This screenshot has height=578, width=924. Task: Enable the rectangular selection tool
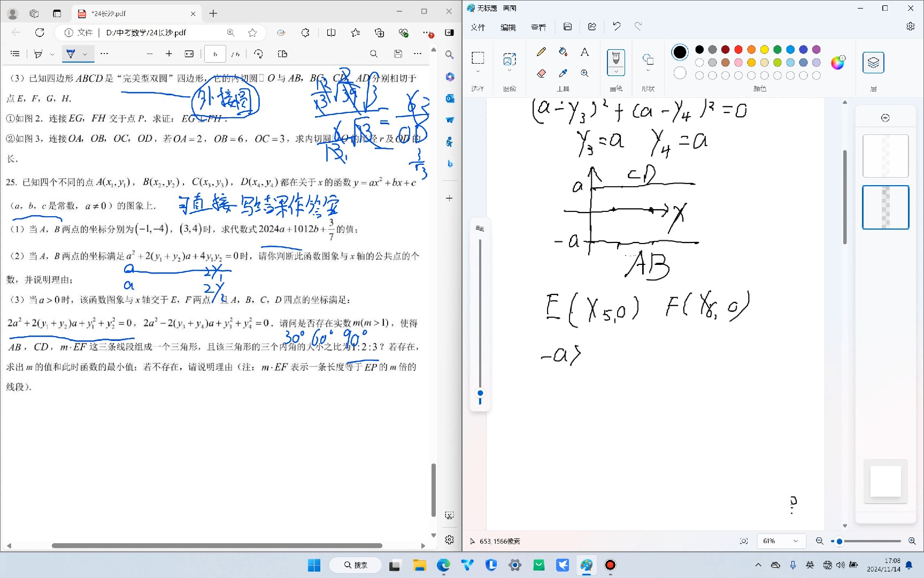[478, 57]
